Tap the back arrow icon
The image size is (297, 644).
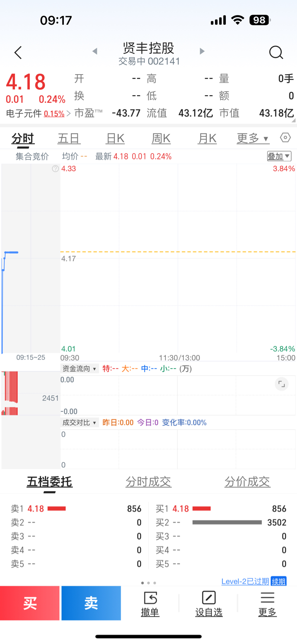point(18,53)
